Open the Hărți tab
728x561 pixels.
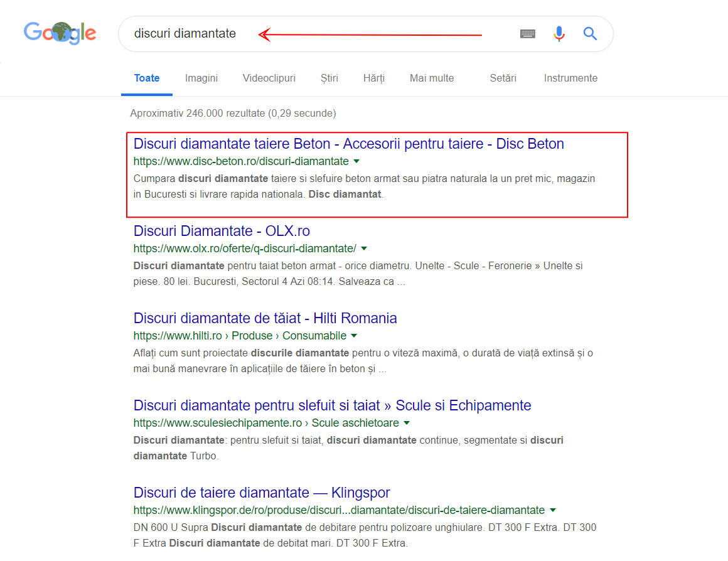tap(374, 78)
